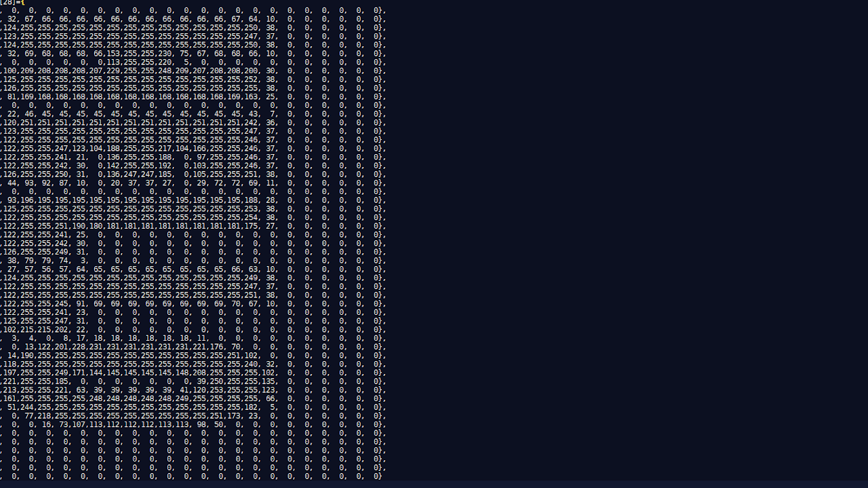This screenshot has width=868, height=488.
Task: Place cursor on the value 153
Action: click(x=114, y=54)
